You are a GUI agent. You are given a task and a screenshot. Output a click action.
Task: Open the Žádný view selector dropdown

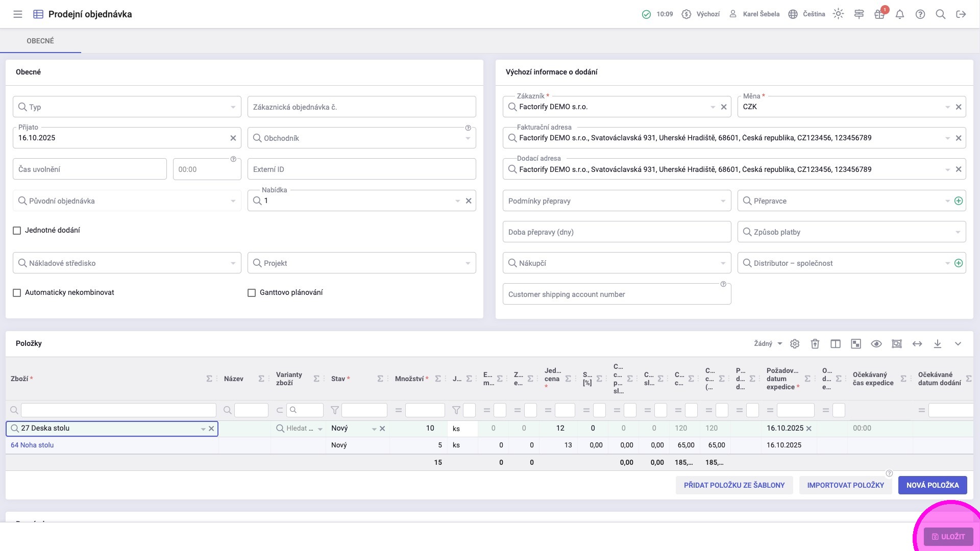(768, 344)
